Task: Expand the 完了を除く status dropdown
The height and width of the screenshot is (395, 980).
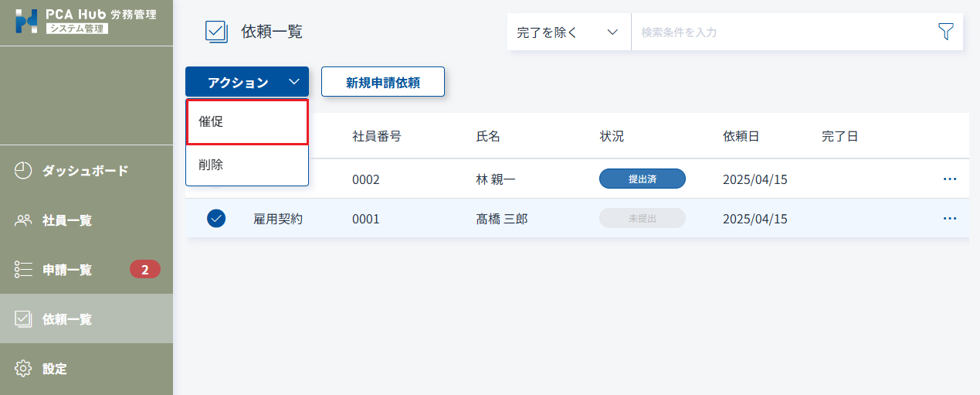Action: [568, 32]
